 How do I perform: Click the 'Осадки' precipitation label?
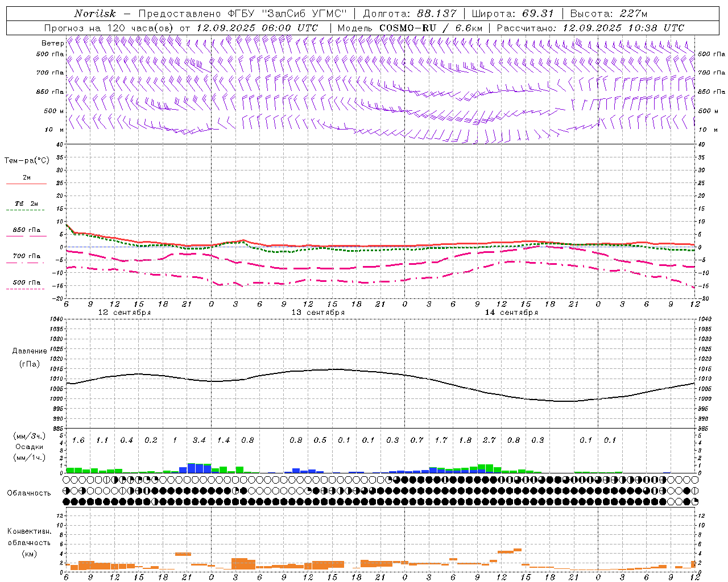pyautogui.click(x=30, y=447)
